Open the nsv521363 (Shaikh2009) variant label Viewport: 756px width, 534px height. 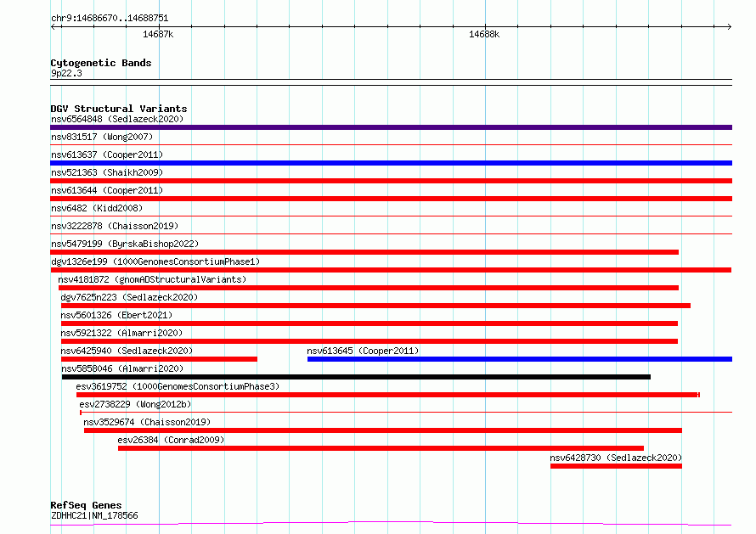coord(107,172)
